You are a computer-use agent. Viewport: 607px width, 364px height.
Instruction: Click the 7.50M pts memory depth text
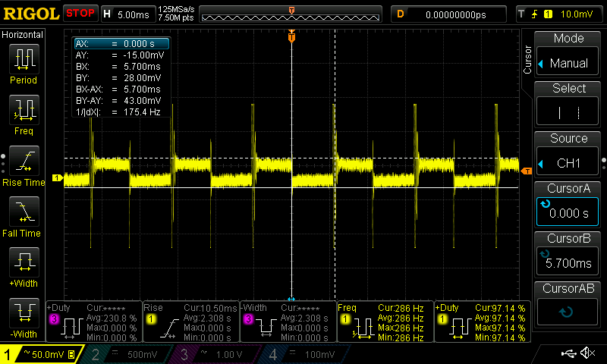click(x=176, y=17)
